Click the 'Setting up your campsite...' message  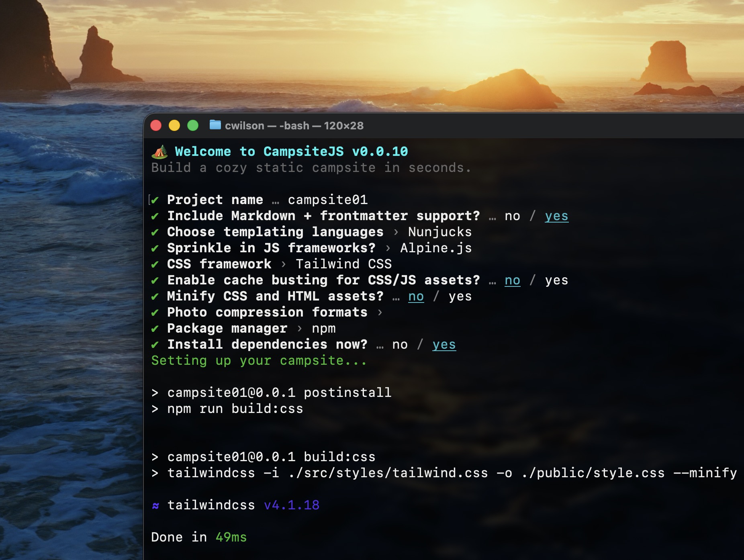click(x=259, y=361)
